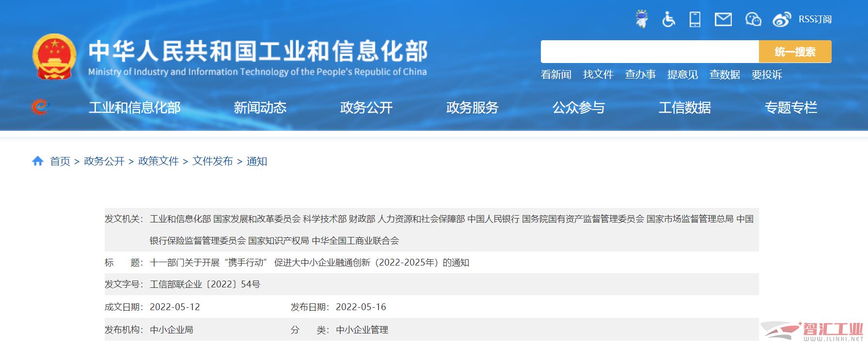Open 要投诉 quick link
The width and height of the screenshot is (868, 346).
pyautogui.click(x=767, y=75)
